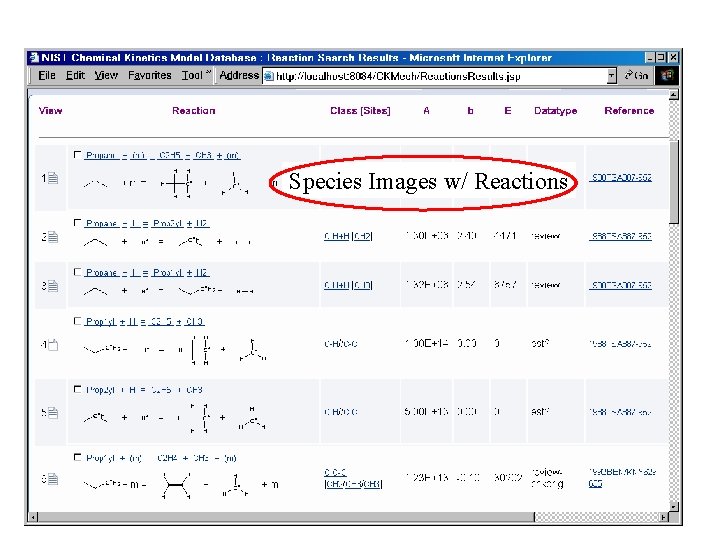Open reference link in row 2
This screenshot has width=720, height=540.
click(x=621, y=236)
